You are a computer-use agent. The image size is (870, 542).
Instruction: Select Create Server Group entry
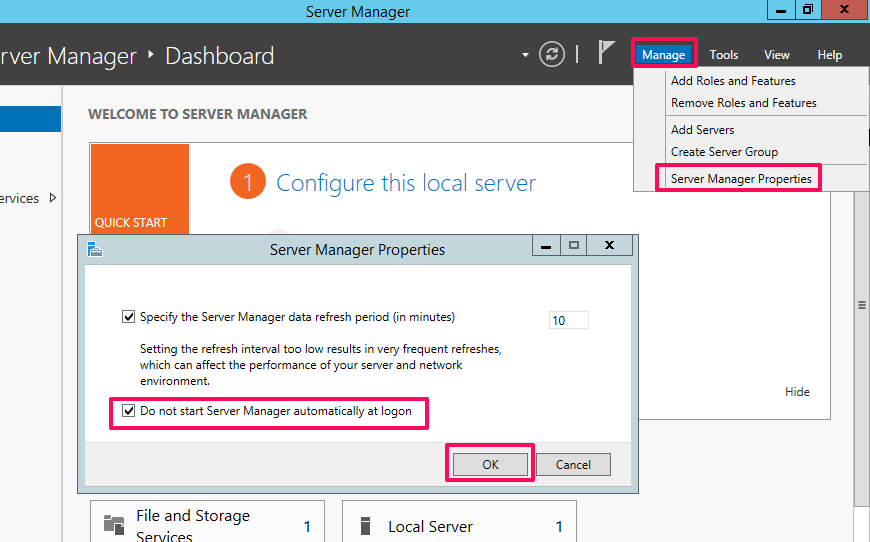click(x=724, y=152)
